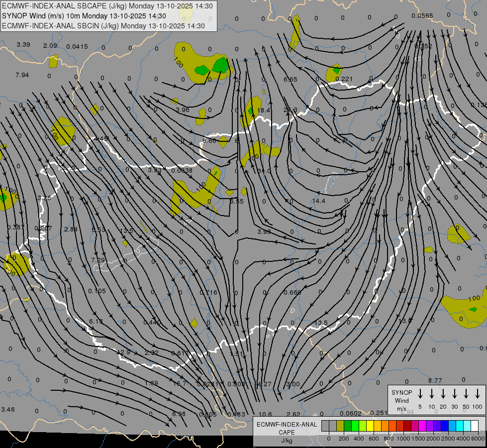Select the map value 0.0415
Image resolution: width=487 pixels, height=448 pixels.
(77, 47)
